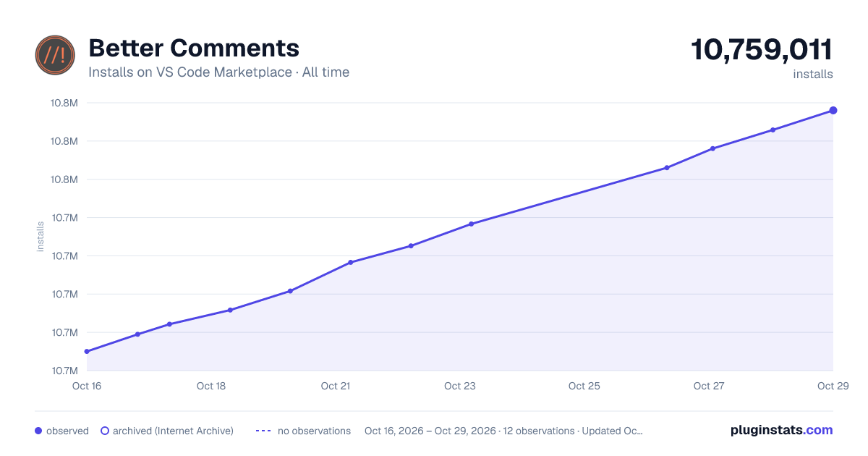Select the data point above Oct 21

coord(350,262)
